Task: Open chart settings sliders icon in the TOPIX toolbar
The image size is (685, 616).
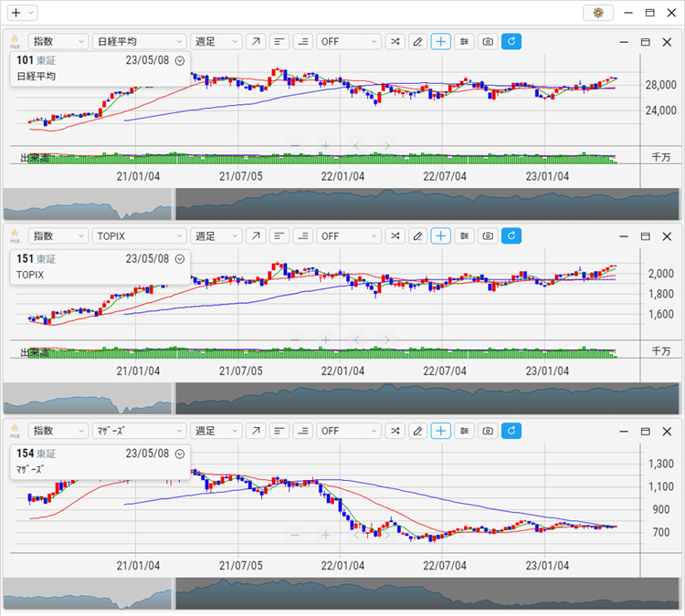Action: (464, 236)
